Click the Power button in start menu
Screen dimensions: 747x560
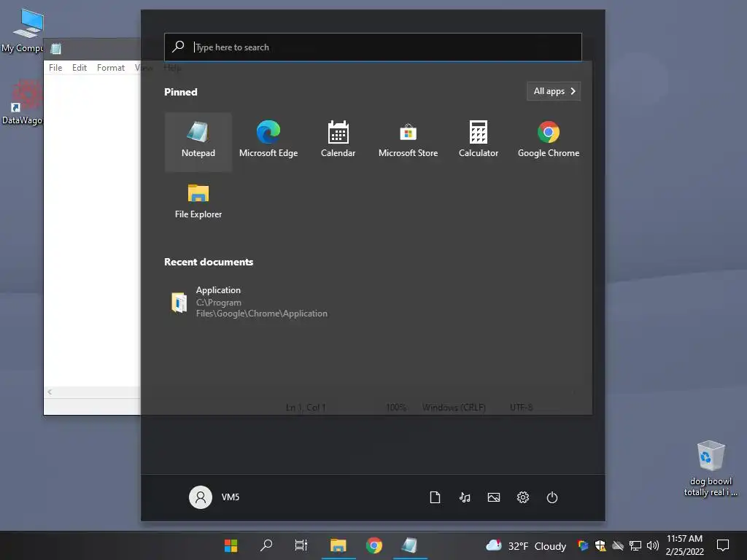coord(552,497)
